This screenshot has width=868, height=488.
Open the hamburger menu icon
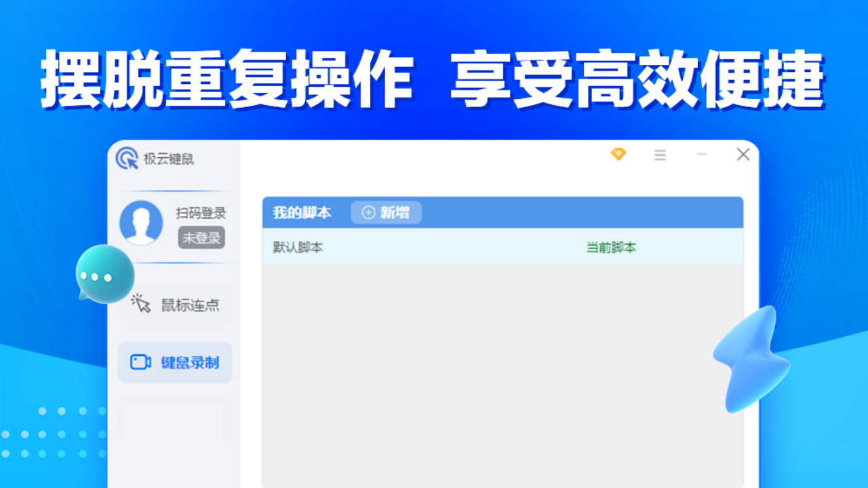click(x=660, y=155)
